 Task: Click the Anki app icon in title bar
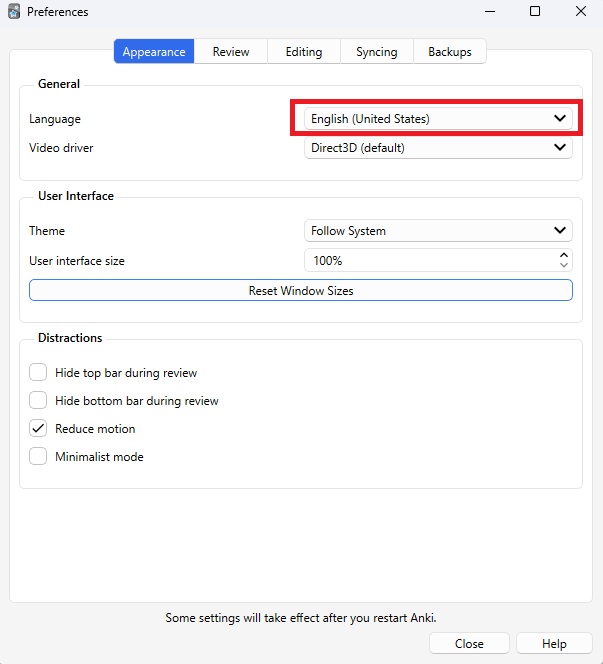pos(14,12)
